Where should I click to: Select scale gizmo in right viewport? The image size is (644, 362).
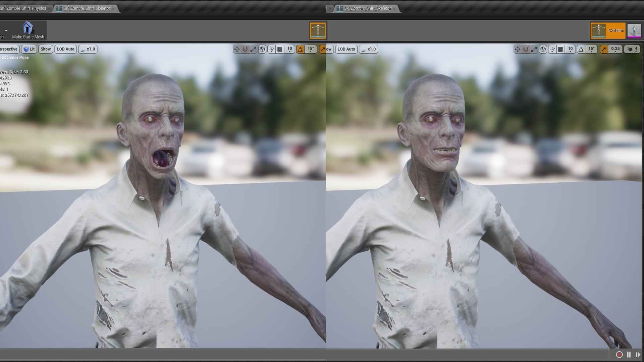[x=534, y=49]
